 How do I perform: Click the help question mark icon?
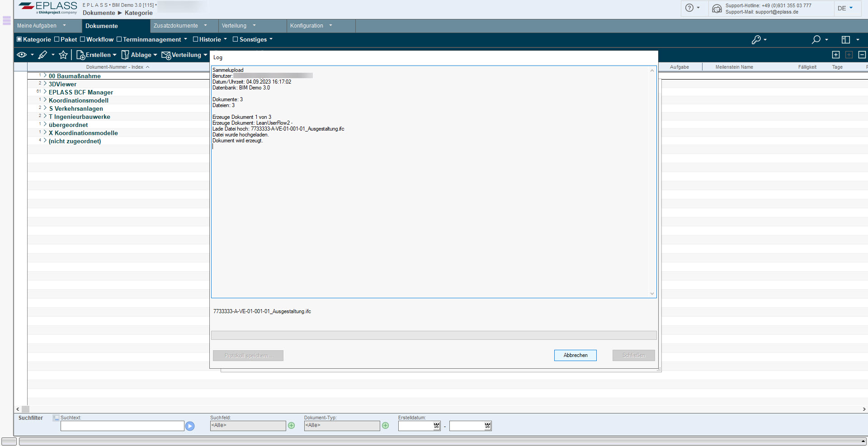[x=689, y=8]
